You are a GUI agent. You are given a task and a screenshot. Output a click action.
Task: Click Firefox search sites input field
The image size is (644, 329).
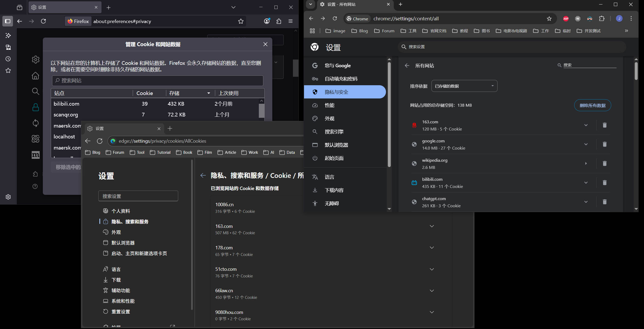[158, 80]
